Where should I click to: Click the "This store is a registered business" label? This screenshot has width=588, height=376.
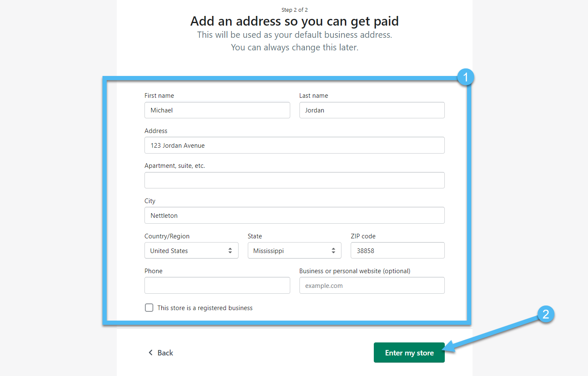pos(205,308)
